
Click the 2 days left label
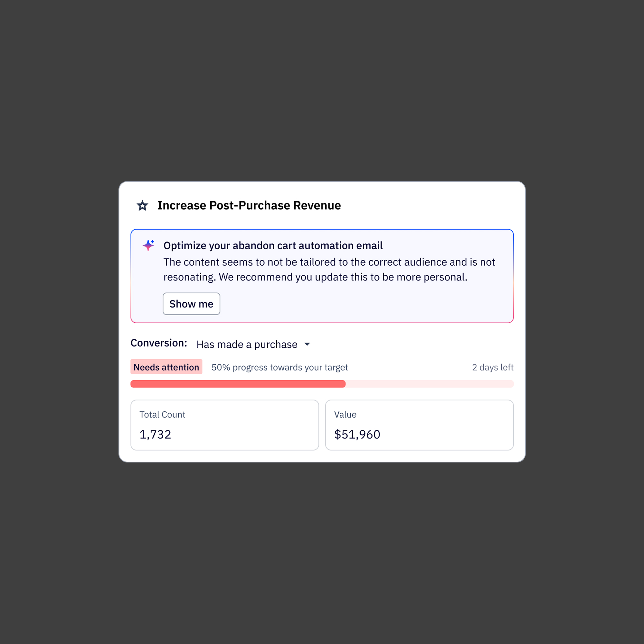pos(492,367)
